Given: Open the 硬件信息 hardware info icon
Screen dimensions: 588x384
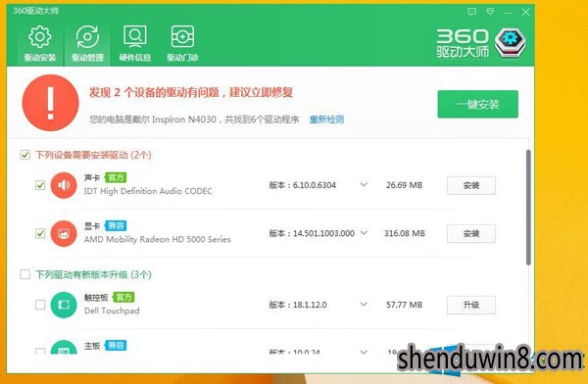Looking at the screenshot, I should click(x=134, y=43).
